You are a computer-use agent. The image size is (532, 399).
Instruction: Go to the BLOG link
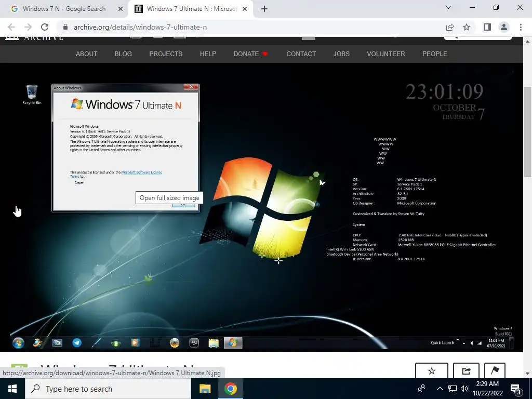(x=123, y=54)
